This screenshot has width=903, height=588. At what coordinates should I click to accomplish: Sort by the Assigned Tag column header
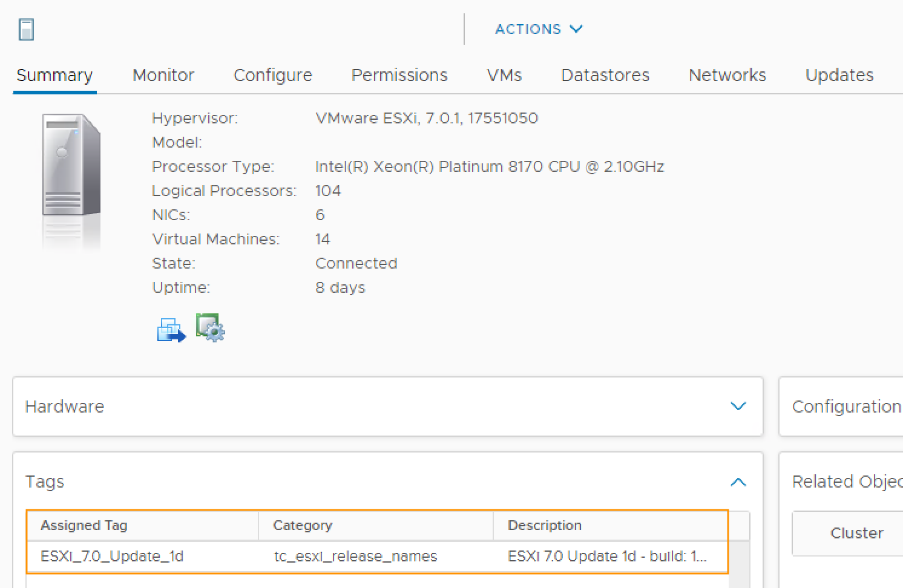click(x=84, y=525)
